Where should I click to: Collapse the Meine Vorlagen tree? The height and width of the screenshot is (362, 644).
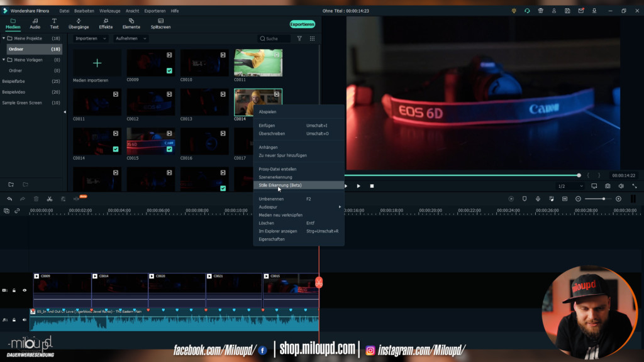click(x=4, y=60)
